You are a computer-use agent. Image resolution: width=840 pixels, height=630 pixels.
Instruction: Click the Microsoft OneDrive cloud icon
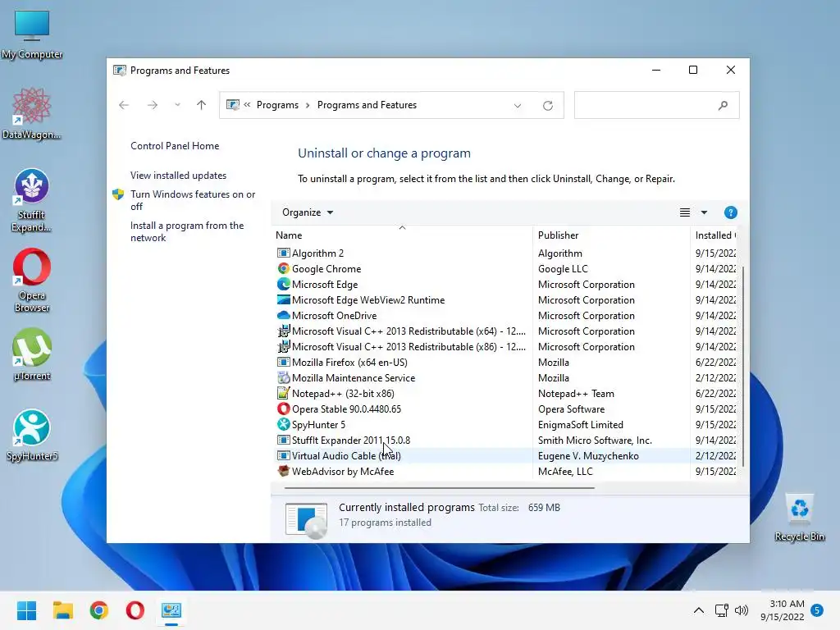point(283,315)
